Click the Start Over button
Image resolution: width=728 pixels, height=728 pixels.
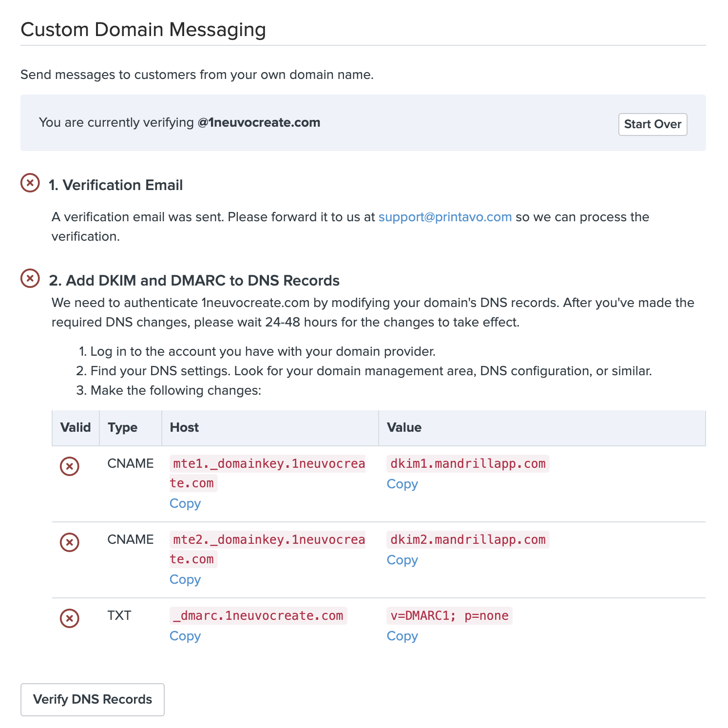point(652,124)
